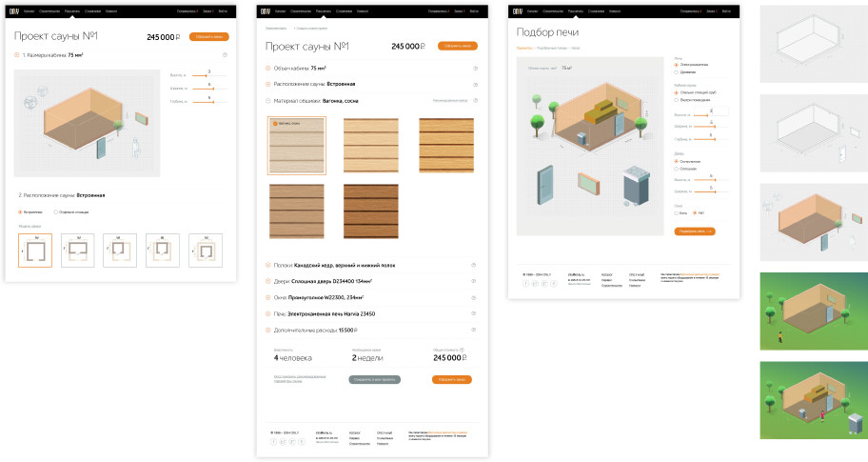Open the Каталог menu item in the left page header
Screen dimensions: 868x462
(x=28, y=11)
